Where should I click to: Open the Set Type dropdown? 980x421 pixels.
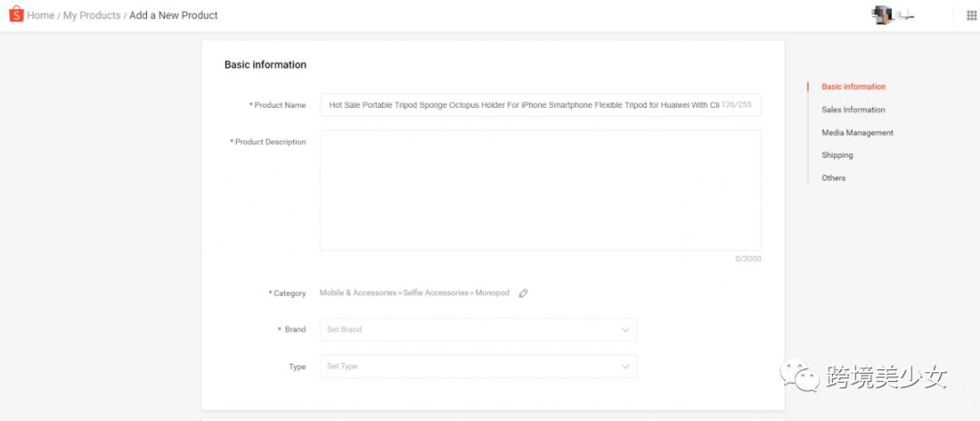[479, 367]
